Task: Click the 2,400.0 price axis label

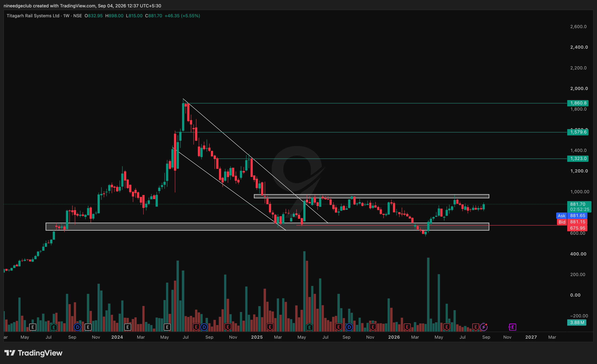Action: click(579, 47)
